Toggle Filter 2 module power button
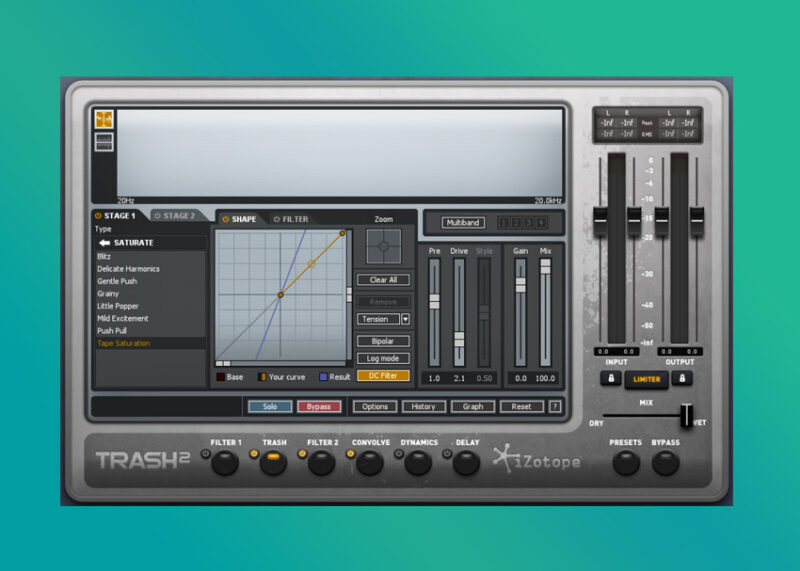The width and height of the screenshot is (800, 571). [x=302, y=454]
